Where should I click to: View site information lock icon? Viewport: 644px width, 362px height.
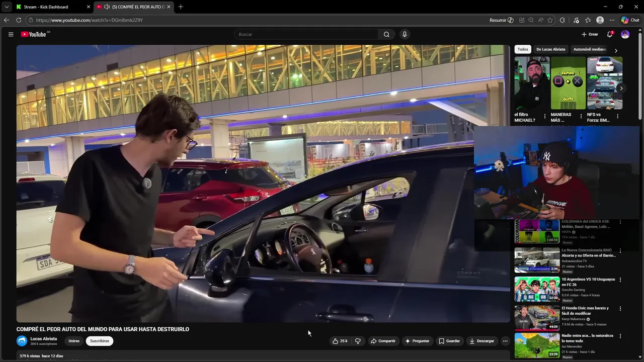tap(31, 20)
